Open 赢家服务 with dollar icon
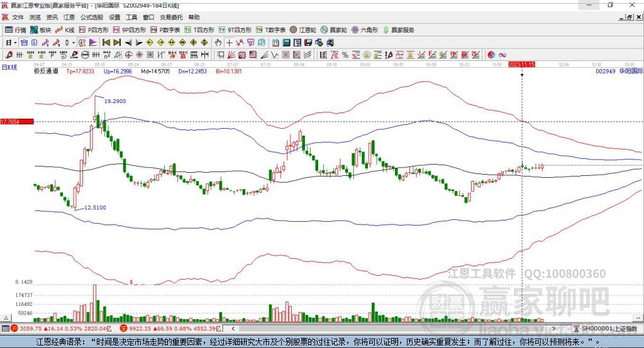 399,30
